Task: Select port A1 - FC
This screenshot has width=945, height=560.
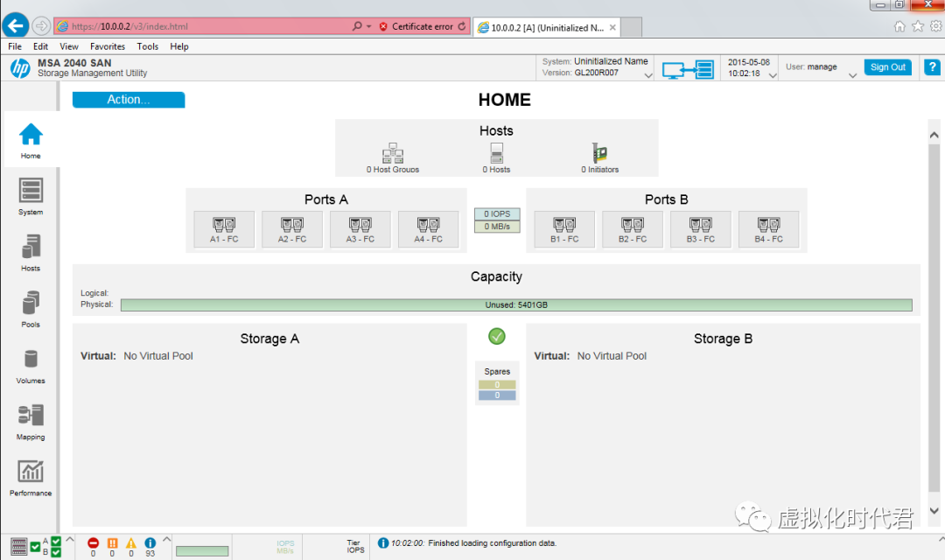Action: coord(224,229)
